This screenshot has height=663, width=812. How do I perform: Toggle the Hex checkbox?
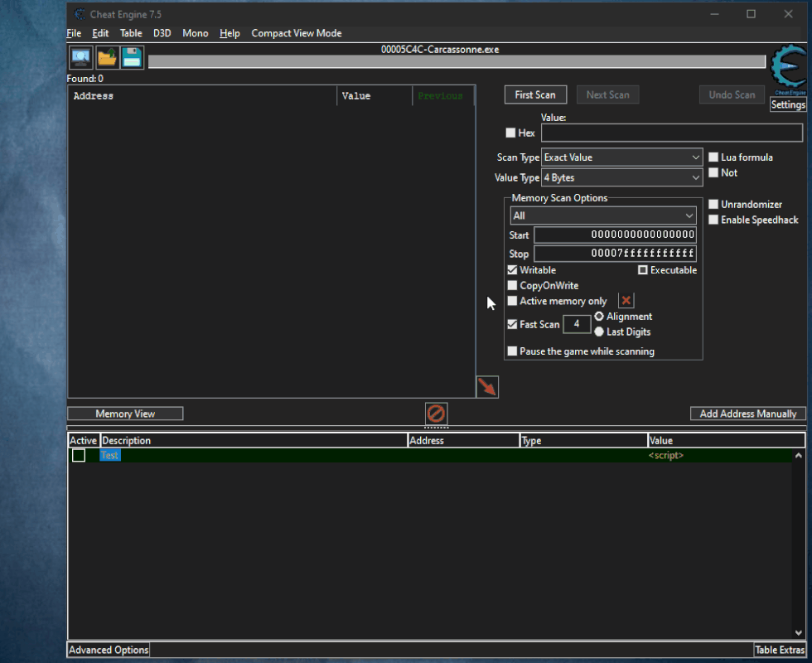[x=510, y=133]
